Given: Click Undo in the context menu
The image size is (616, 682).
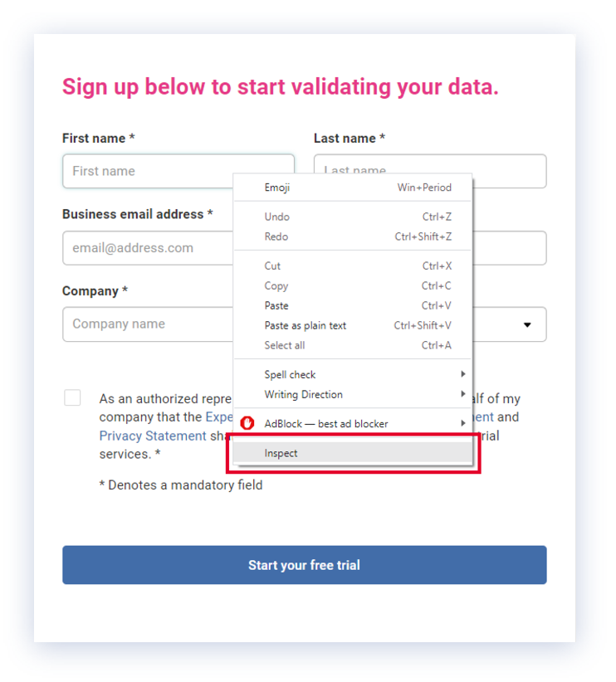Looking at the screenshot, I should point(277,217).
